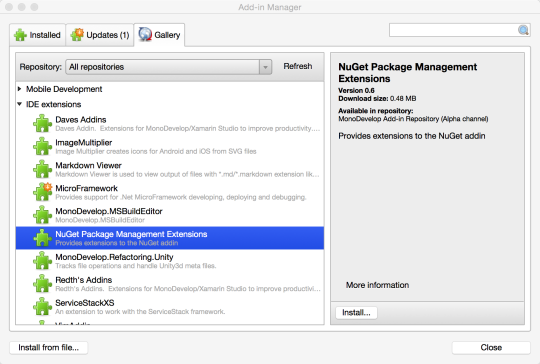Click the Install... button
The height and width of the screenshot is (364, 540).
(x=356, y=312)
